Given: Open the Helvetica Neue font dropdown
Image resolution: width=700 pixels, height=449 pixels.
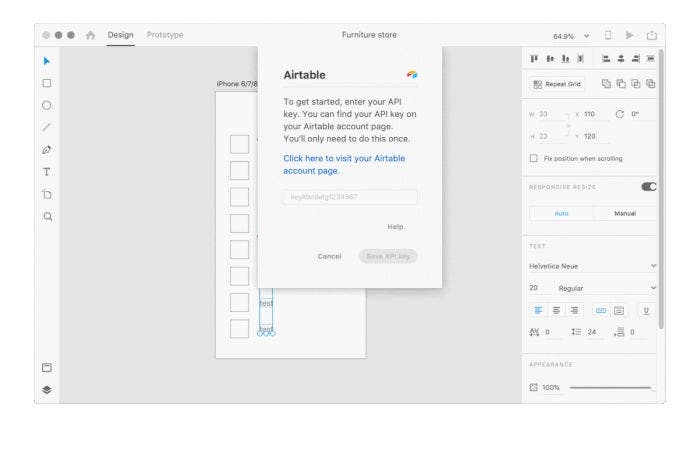Looking at the screenshot, I should tap(592, 266).
